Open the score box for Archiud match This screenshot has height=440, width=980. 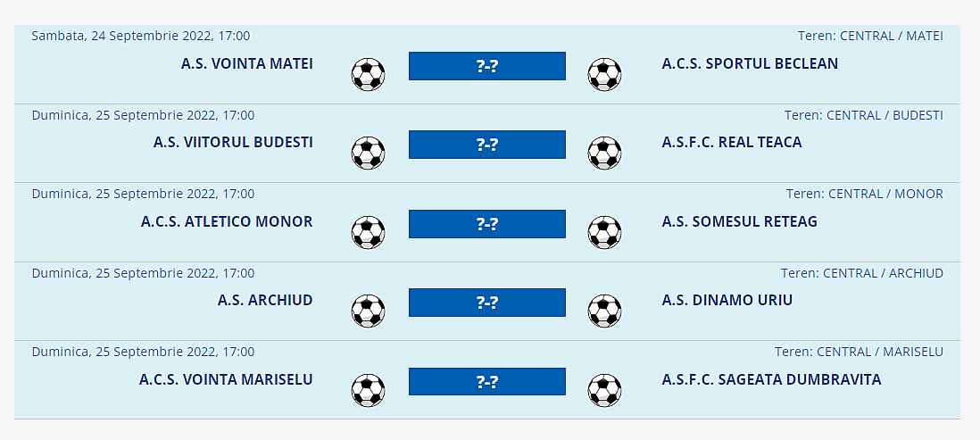(x=486, y=303)
